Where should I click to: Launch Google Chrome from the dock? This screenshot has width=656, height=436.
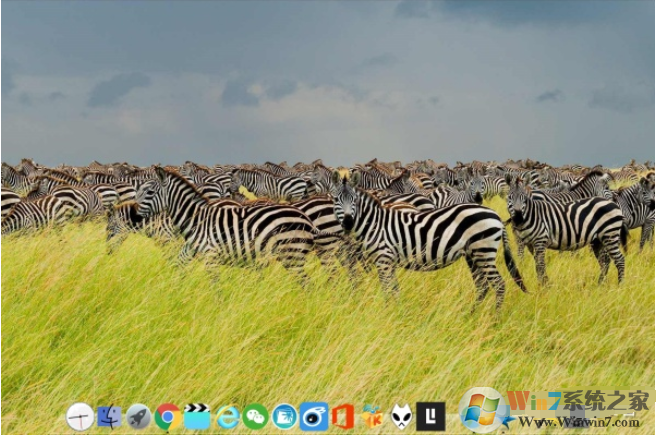[168, 417]
